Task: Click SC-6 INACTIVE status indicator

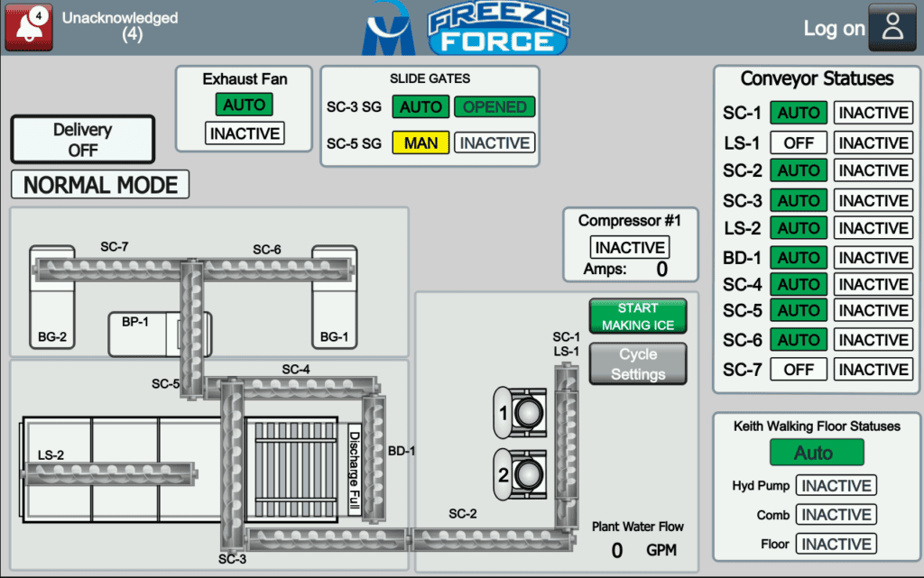Action: [x=873, y=340]
